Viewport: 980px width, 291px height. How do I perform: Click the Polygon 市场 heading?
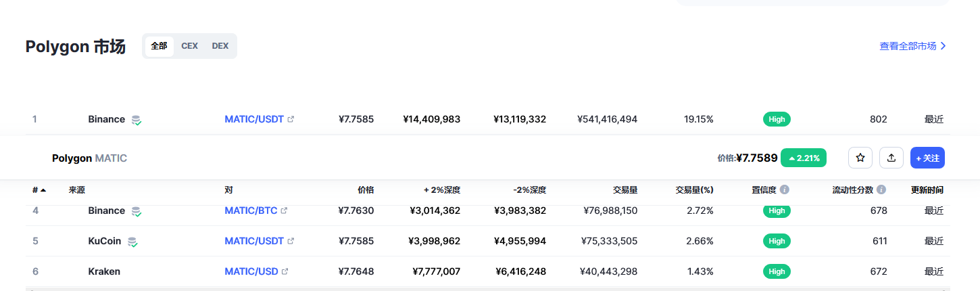pyautogui.click(x=76, y=47)
